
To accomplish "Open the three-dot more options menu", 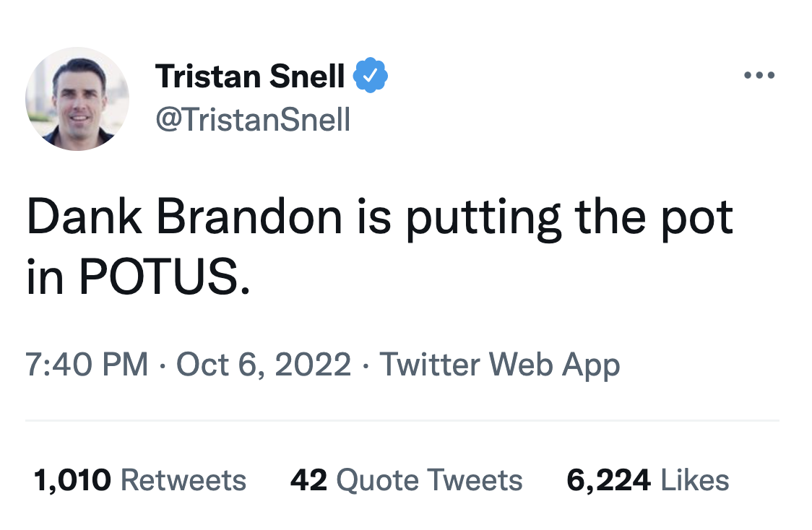I will coord(760,75).
